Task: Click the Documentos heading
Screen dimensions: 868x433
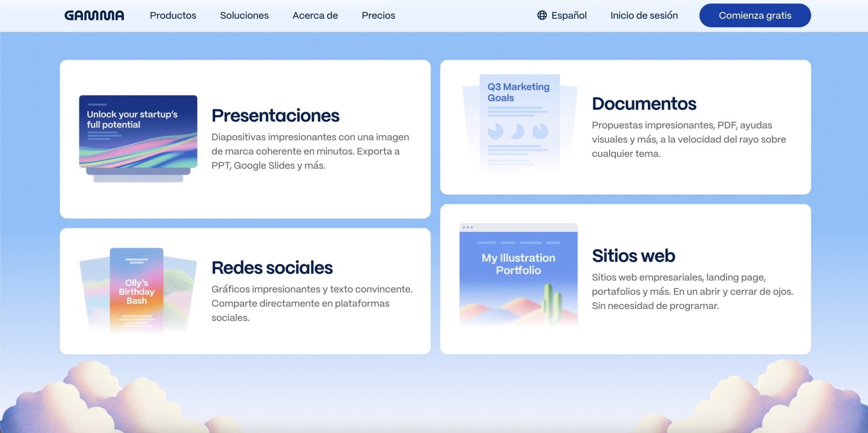Action: (644, 103)
